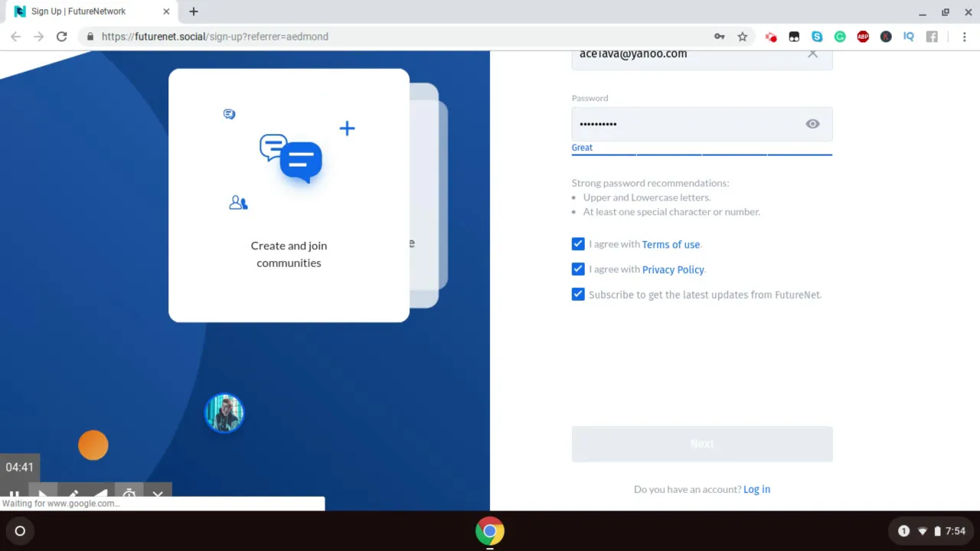
Task: Click the small comment icon on card
Action: 229,114
